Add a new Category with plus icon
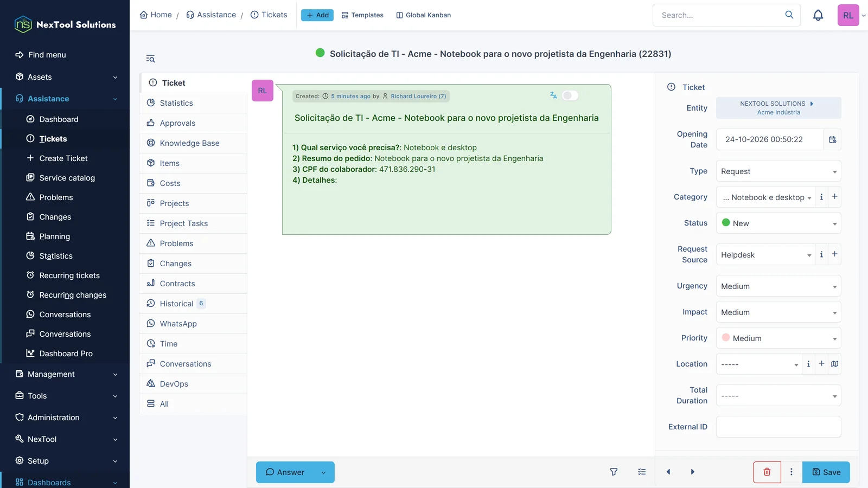The image size is (868, 488). [834, 197]
